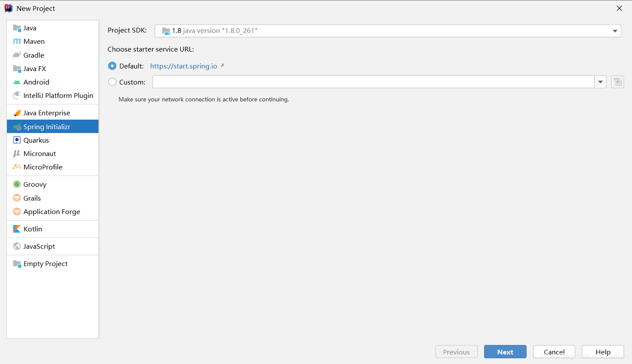Select 'Groovy' label in list
The height and width of the screenshot is (364, 632).
pos(35,185)
